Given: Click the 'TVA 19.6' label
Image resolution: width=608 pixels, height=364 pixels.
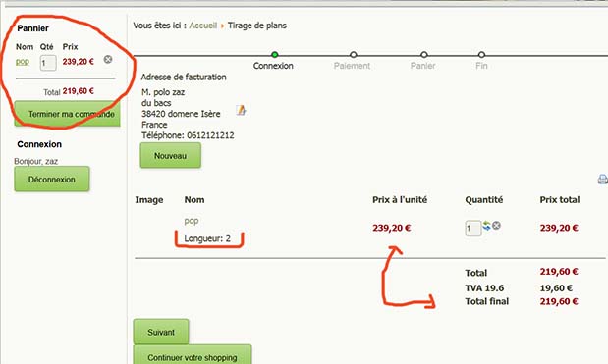Looking at the screenshot, I should 484,288.
